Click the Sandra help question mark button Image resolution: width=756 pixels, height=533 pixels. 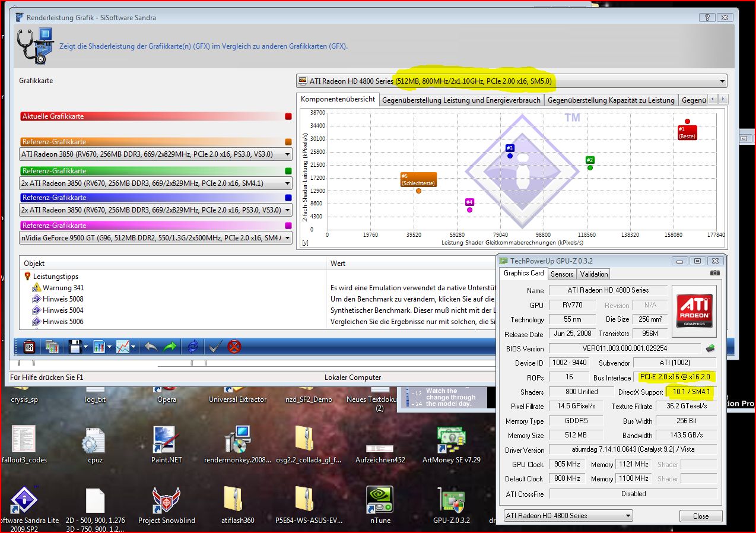706,17
